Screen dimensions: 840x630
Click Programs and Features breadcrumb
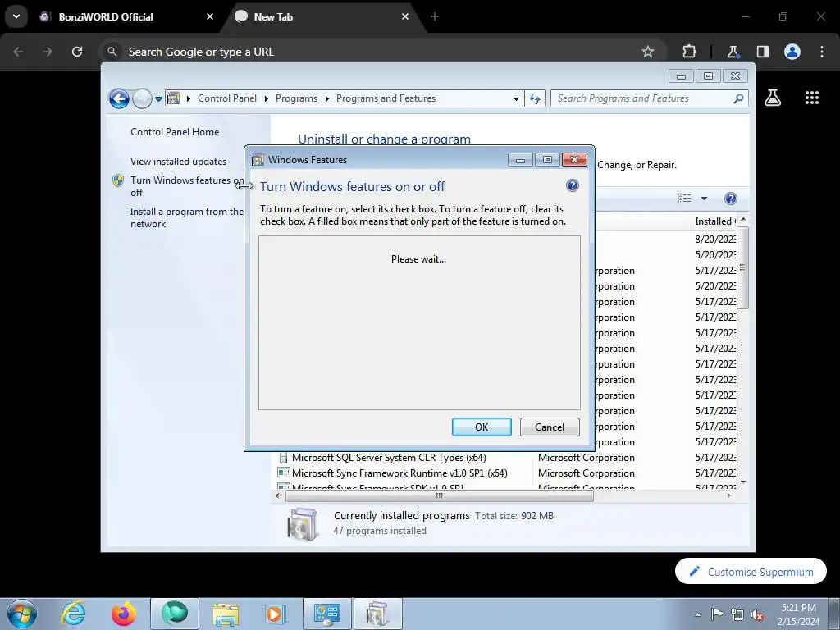pyautogui.click(x=386, y=98)
